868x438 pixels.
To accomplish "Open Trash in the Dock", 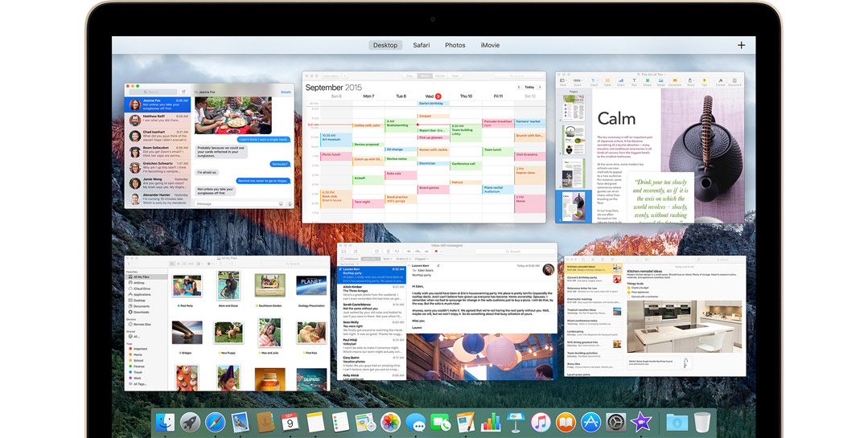I will pos(702,423).
